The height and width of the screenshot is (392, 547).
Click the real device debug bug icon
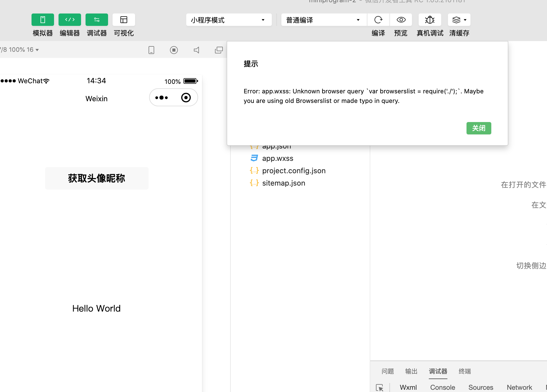[430, 20]
